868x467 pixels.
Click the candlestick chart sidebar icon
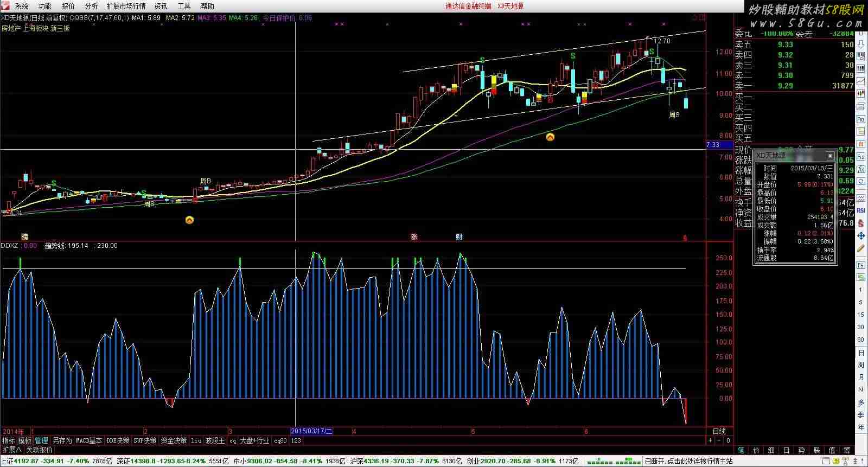tap(860, 93)
